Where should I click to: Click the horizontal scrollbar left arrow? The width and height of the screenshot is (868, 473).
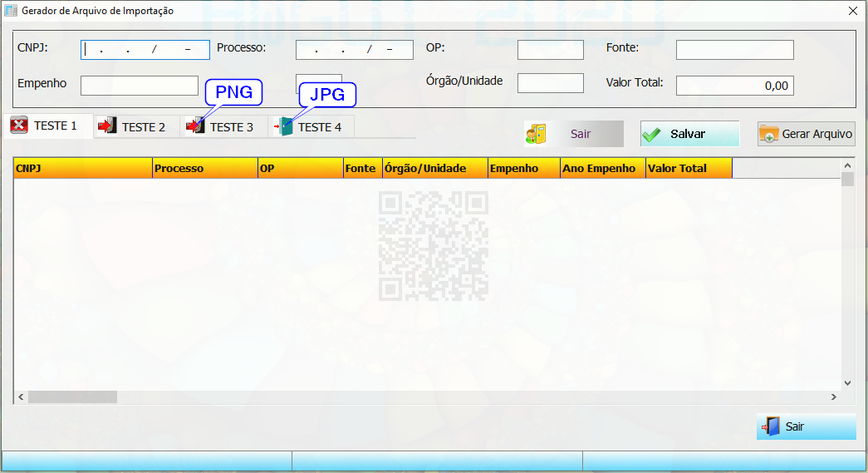[x=21, y=397]
